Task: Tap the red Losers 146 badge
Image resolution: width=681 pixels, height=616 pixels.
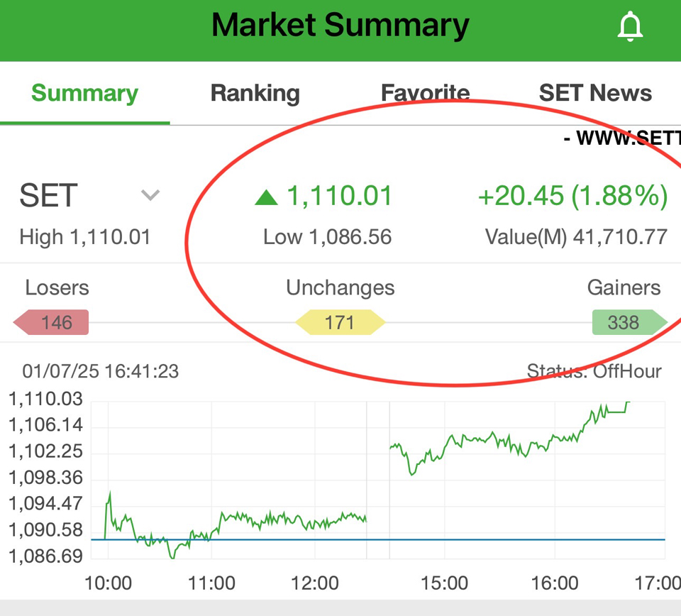Action: click(51, 322)
